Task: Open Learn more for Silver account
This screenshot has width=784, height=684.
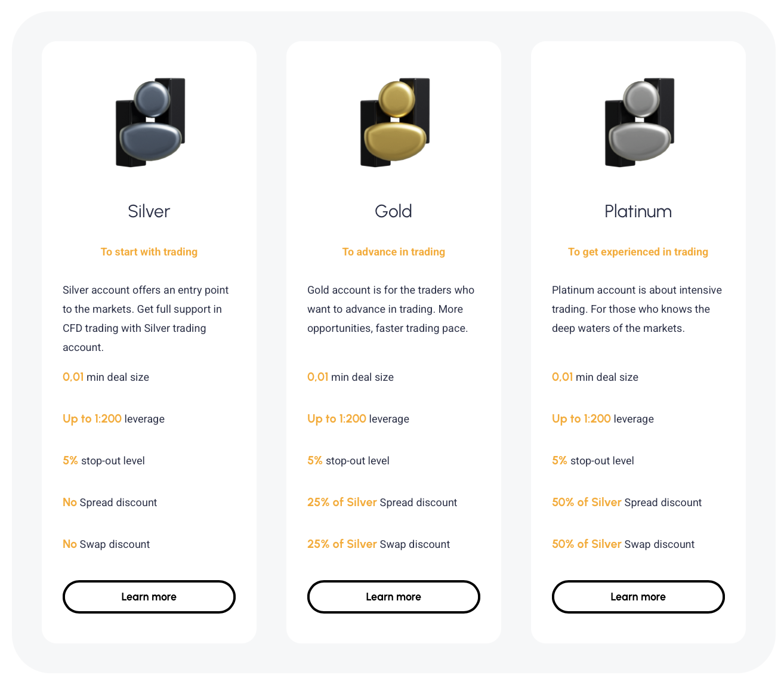Action: coord(149,597)
